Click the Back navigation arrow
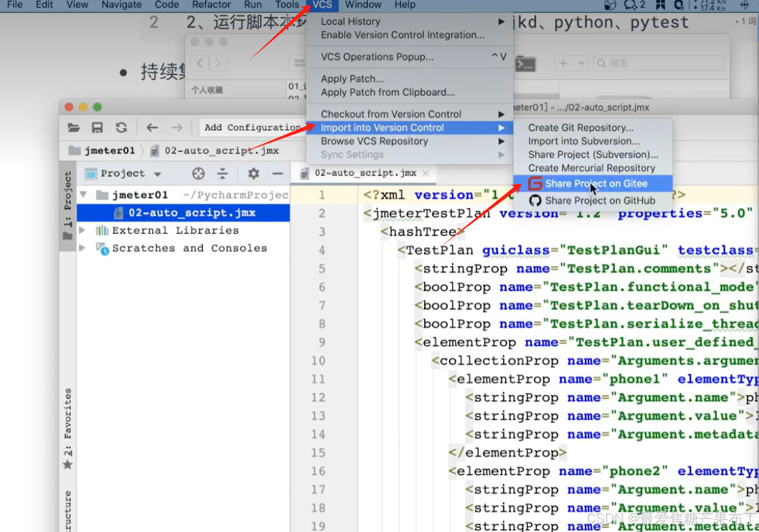The width and height of the screenshot is (759, 532). [152, 128]
